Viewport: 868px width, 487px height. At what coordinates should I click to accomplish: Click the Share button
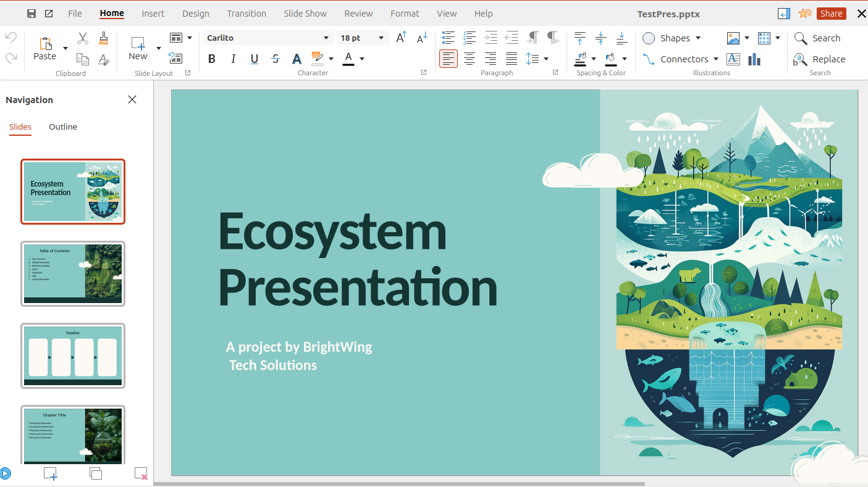831,14
